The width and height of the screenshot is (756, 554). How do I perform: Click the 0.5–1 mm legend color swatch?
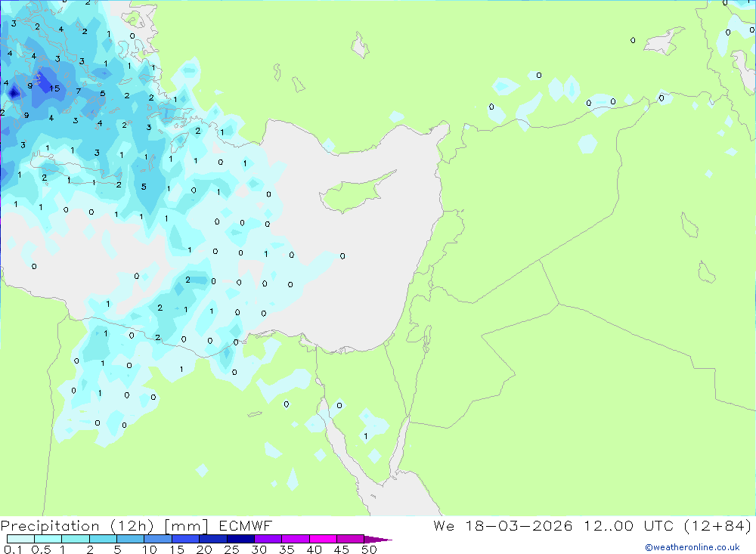point(48,539)
